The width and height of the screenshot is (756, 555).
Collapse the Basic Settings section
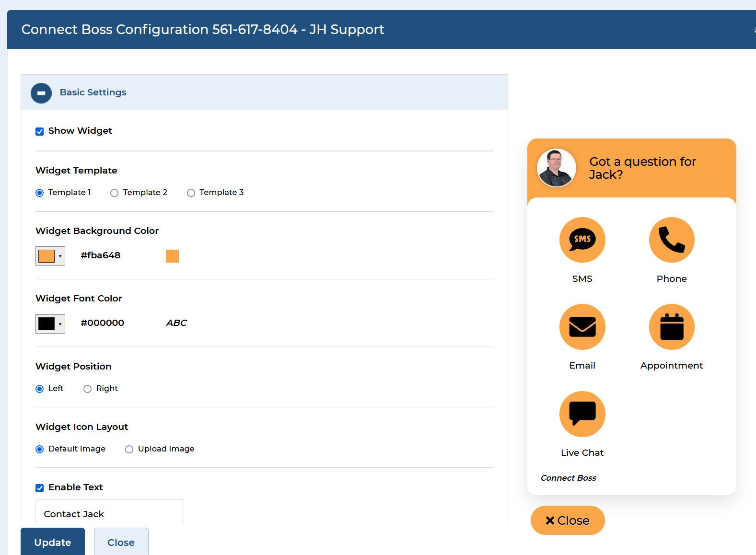click(41, 93)
